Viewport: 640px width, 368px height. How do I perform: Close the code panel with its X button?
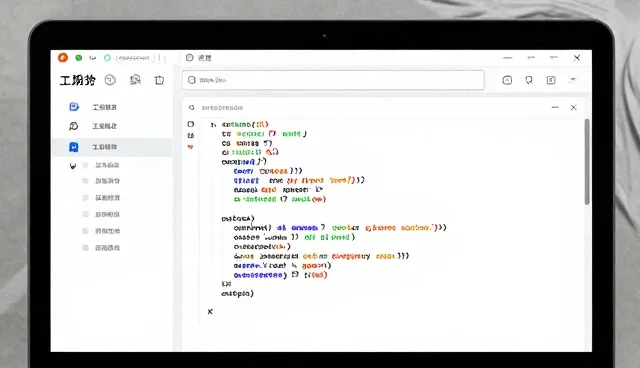(x=573, y=107)
